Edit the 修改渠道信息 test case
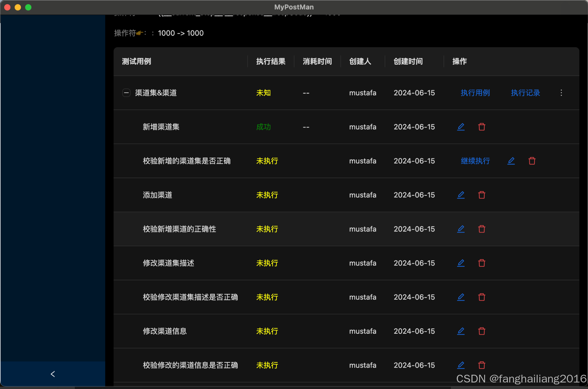This screenshot has height=389, width=588. (x=461, y=331)
